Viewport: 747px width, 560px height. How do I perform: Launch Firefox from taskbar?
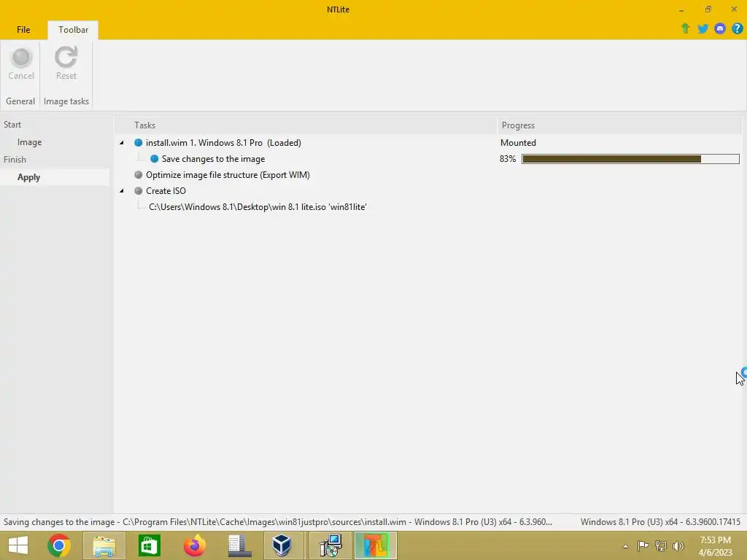(194, 545)
